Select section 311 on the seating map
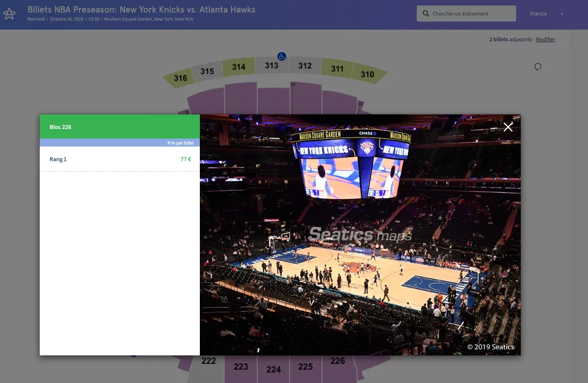This screenshot has width=588, height=383. click(x=337, y=69)
